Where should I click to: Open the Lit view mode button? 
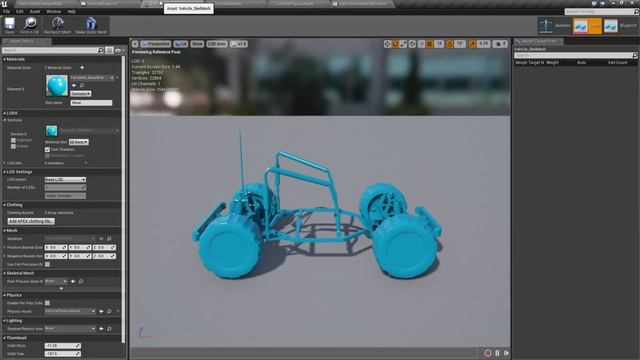click(x=181, y=44)
